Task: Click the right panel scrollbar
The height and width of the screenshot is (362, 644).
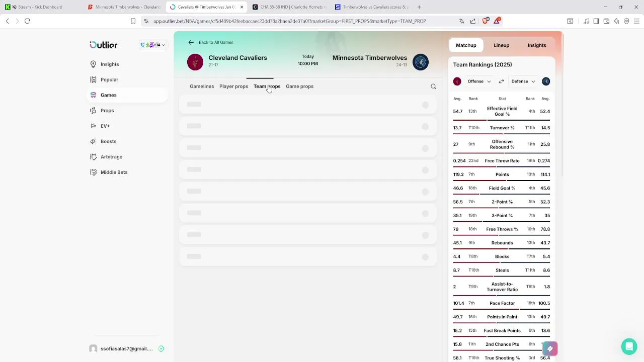Action: coord(561,104)
